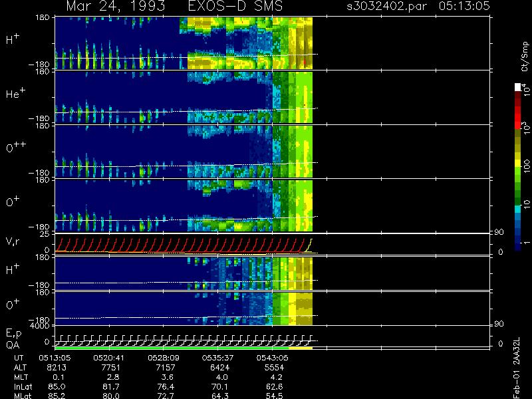Click MLT value '4.2'
This screenshot has height=399, width=532.
point(276,377)
